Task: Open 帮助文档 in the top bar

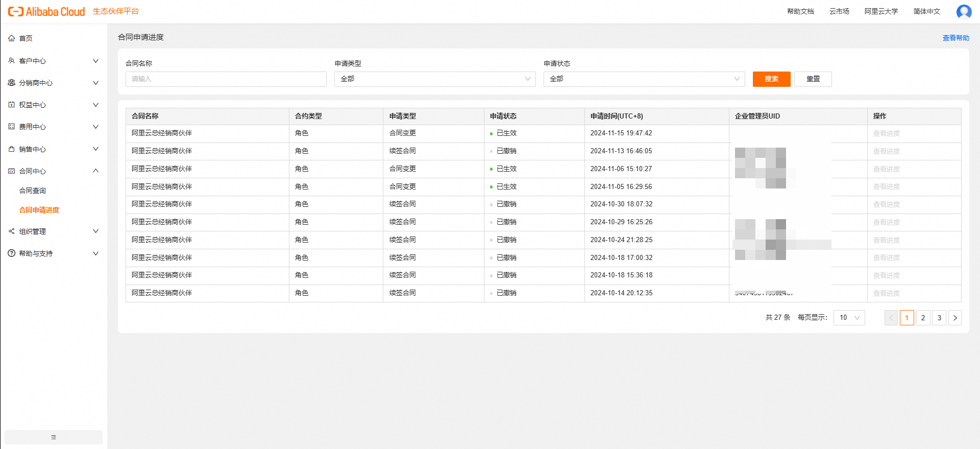Action: coord(800,11)
